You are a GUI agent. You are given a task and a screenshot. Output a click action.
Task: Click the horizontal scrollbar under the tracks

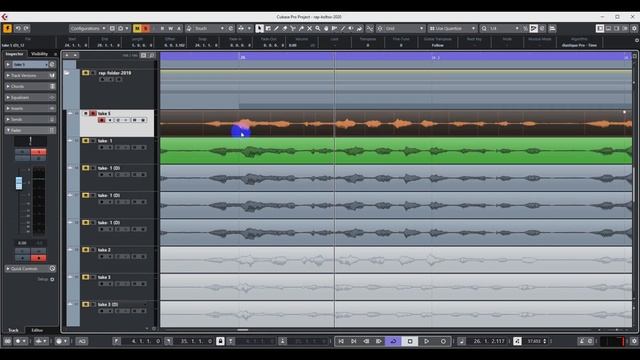pos(242,329)
